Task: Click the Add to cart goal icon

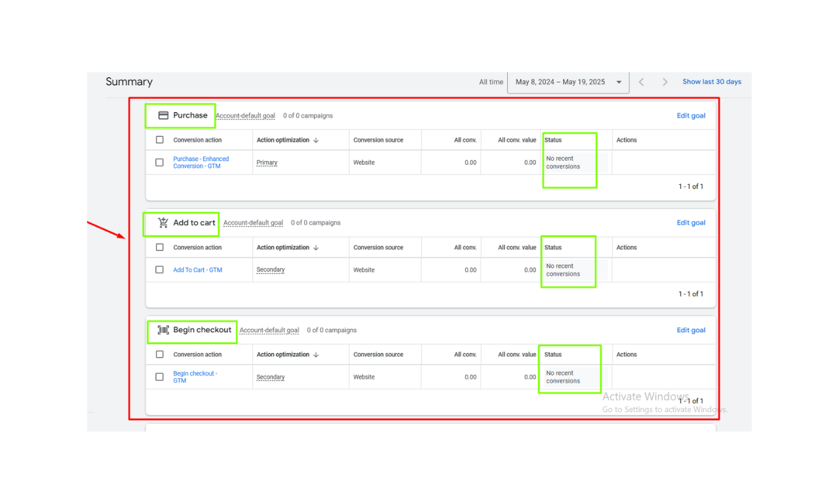Action: (163, 223)
